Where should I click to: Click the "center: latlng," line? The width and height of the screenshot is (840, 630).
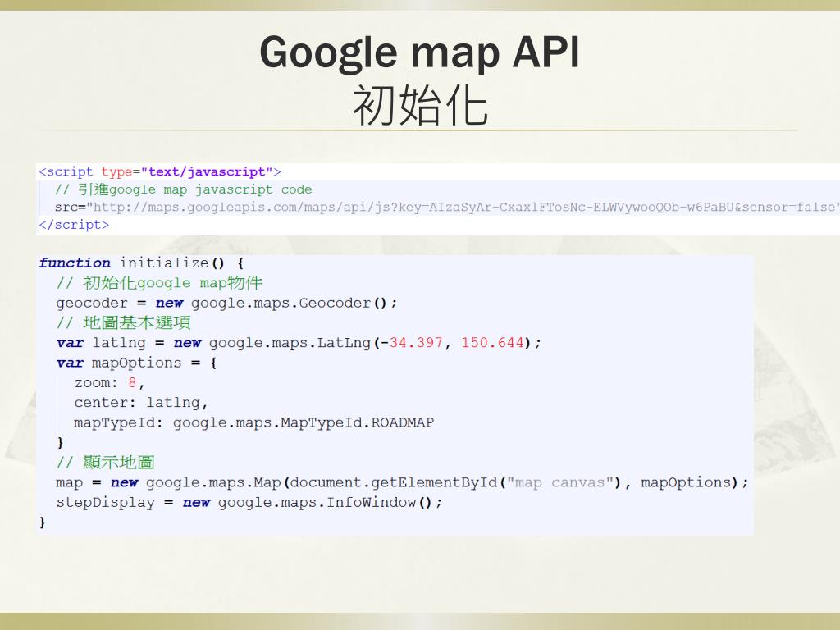click(x=141, y=403)
